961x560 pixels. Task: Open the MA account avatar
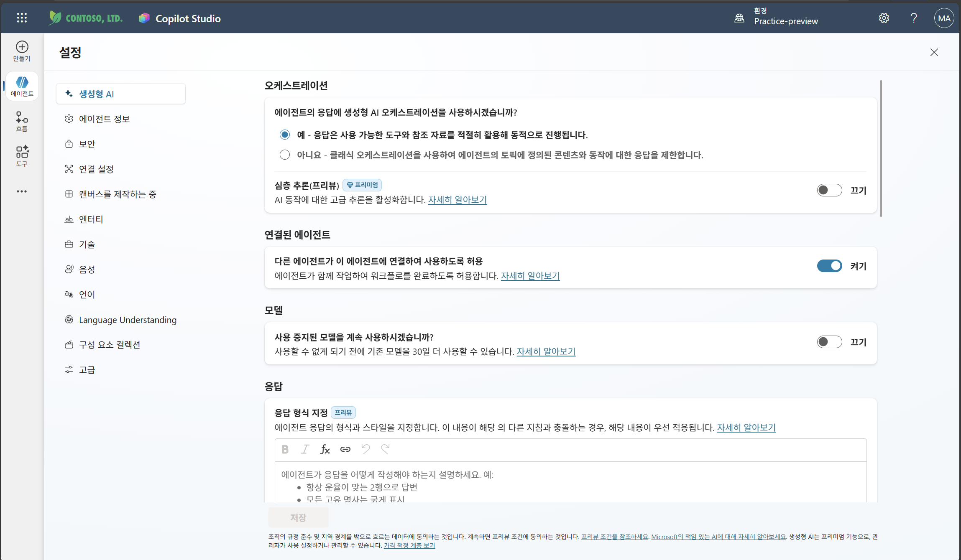(x=944, y=18)
